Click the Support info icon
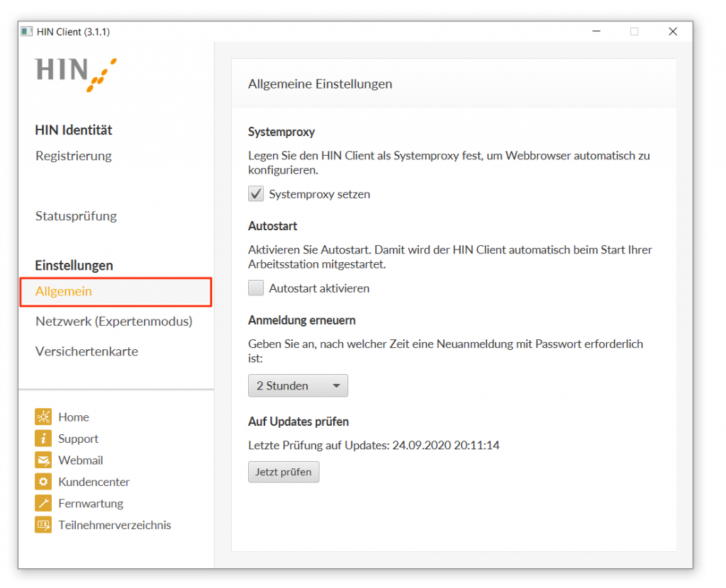 [43, 439]
